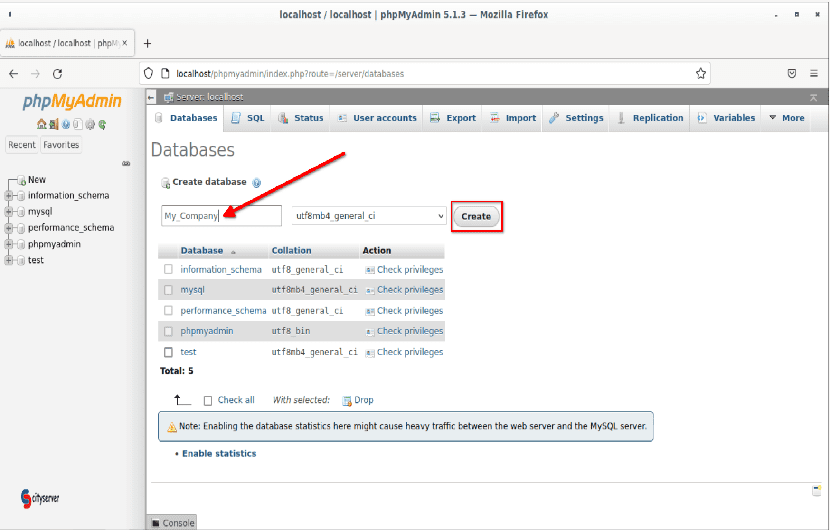Open a new Firefox tab with plus

pyautogui.click(x=148, y=43)
